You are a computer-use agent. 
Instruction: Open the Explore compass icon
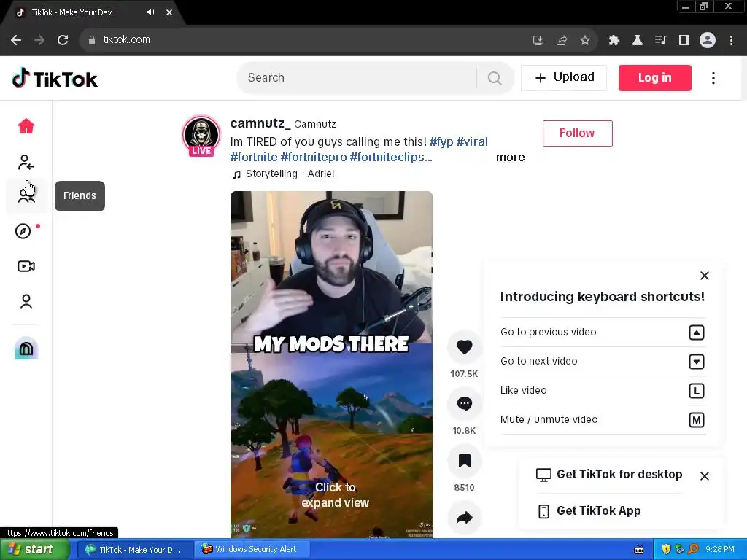click(x=23, y=231)
